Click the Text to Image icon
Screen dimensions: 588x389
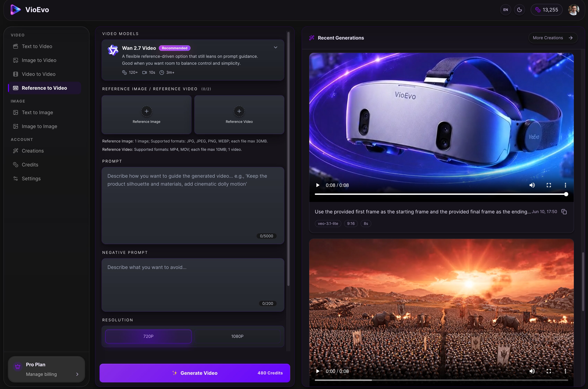point(16,112)
